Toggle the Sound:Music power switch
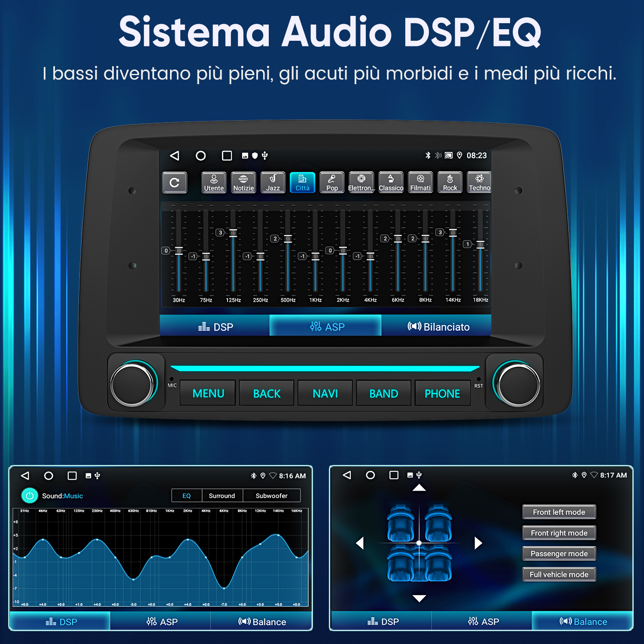Image resolution: width=644 pixels, height=644 pixels. pyautogui.click(x=30, y=495)
